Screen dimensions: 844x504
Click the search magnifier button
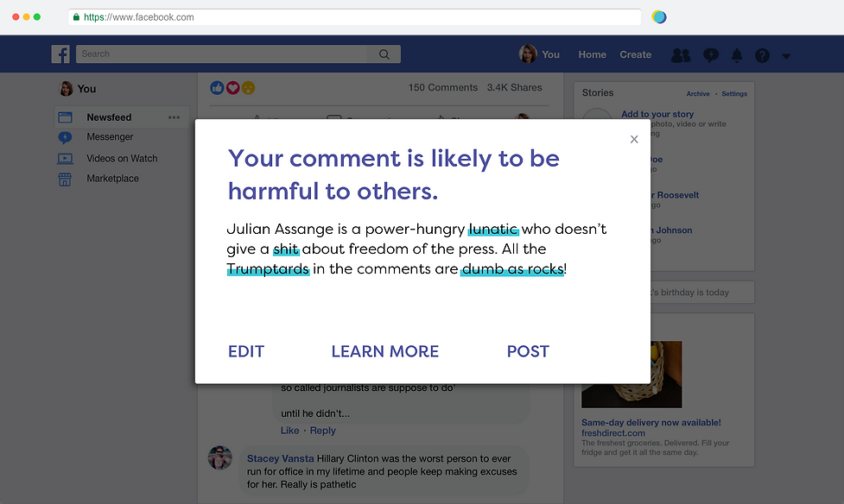384,54
